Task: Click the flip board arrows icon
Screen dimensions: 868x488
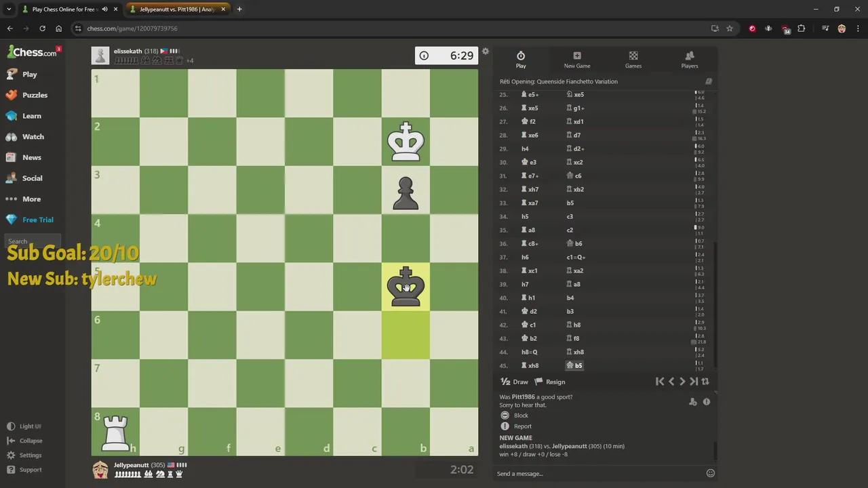Action: 705,382
